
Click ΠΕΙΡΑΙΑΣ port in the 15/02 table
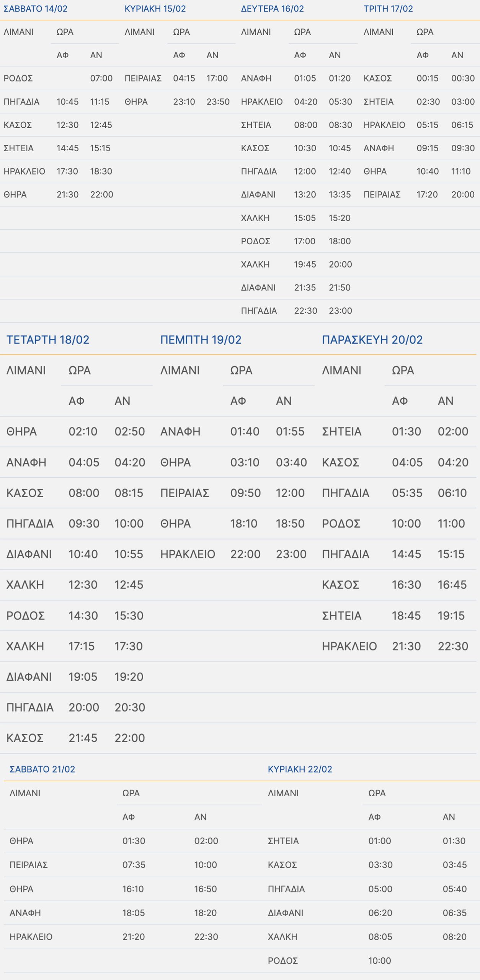[143, 78]
